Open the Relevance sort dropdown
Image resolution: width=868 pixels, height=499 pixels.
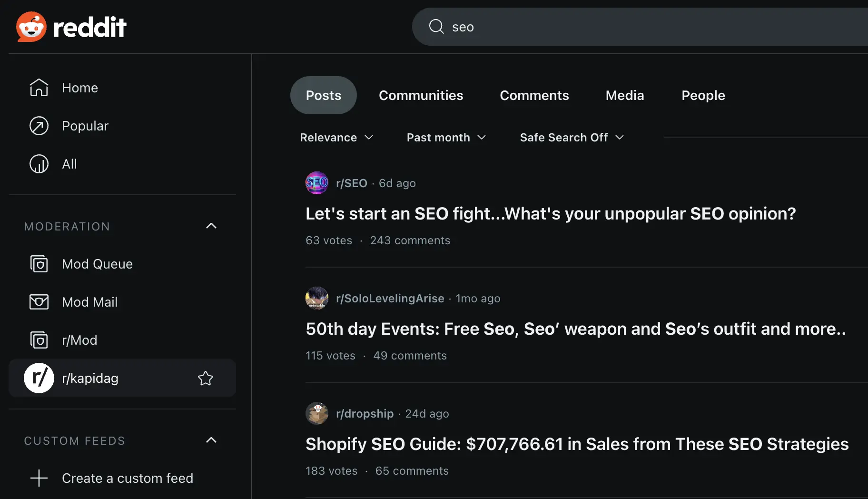tap(336, 138)
